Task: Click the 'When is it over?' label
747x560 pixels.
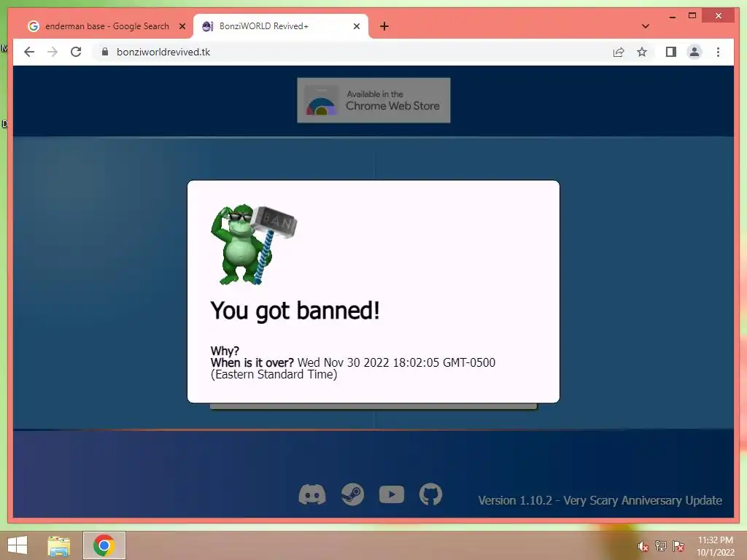Action: pyautogui.click(x=252, y=362)
